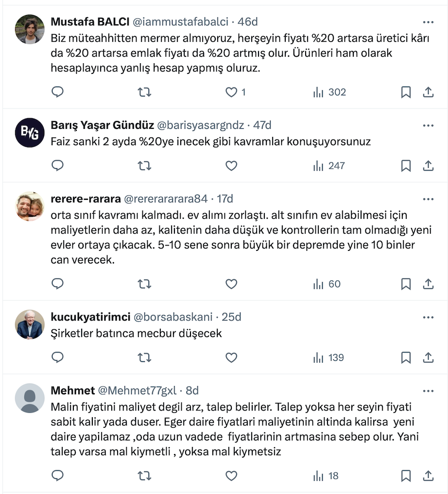The width and height of the screenshot is (448, 494).
Task: Retweet Barış Yaşar Gündüz's post
Action: [x=144, y=166]
